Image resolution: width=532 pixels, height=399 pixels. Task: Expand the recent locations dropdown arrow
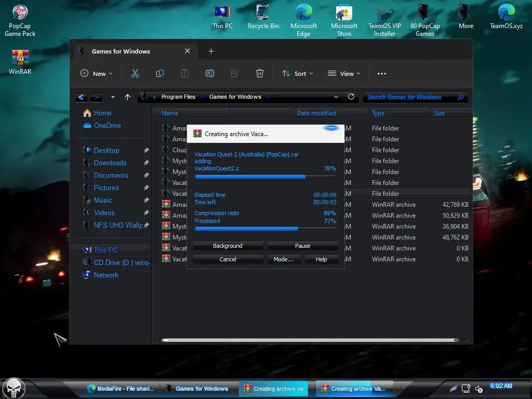coord(113,97)
